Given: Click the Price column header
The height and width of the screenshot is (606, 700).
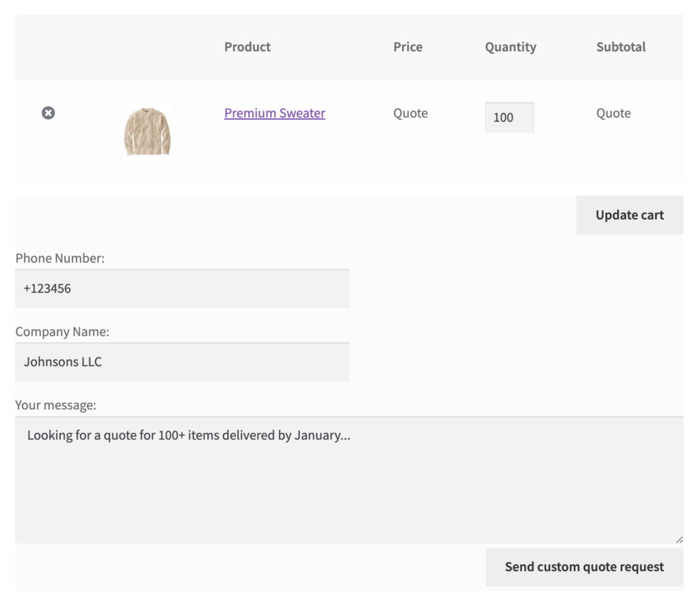Looking at the screenshot, I should (407, 47).
